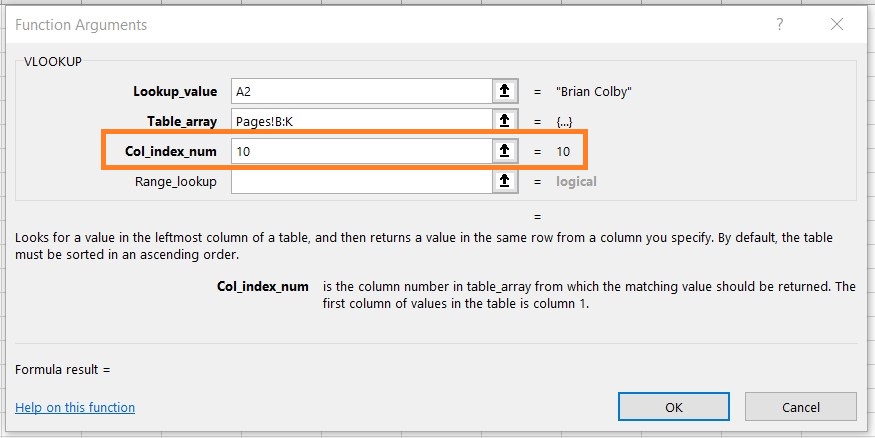Close the Function Arguments dialog
The image size is (875, 438).
point(836,24)
